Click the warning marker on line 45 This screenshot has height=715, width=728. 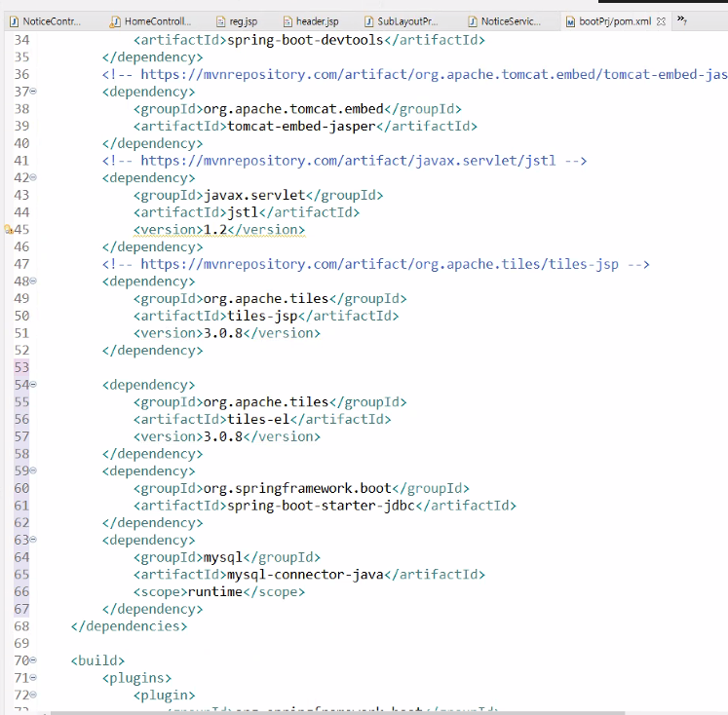(9, 229)
